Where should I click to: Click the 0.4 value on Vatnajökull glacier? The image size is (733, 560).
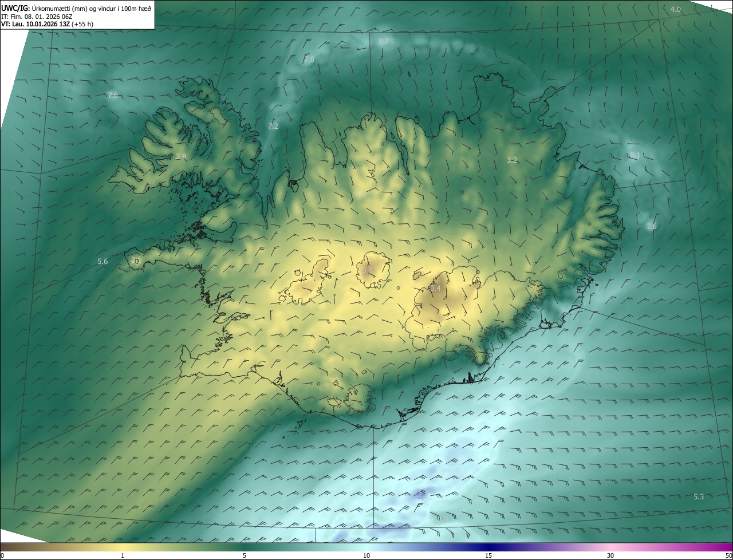tap(435, 288)
